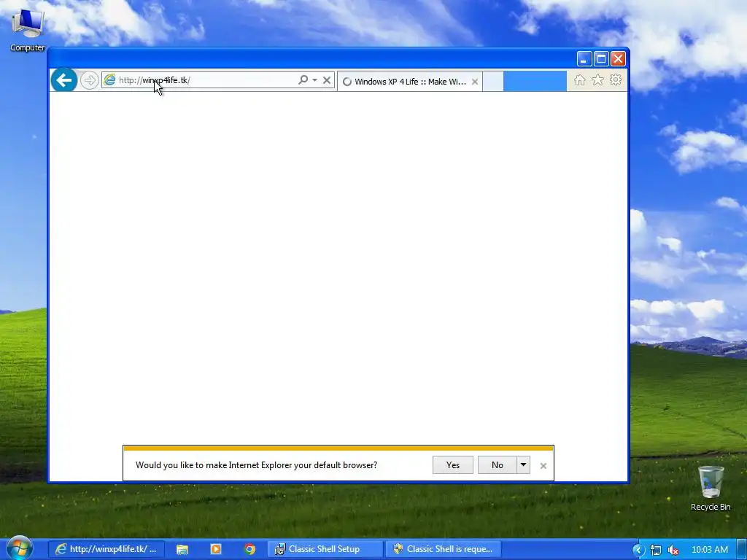Launch Google Chrome from the taskbar
The height and width of the screenshot is (560, 747).
click(x=249, y=549)
